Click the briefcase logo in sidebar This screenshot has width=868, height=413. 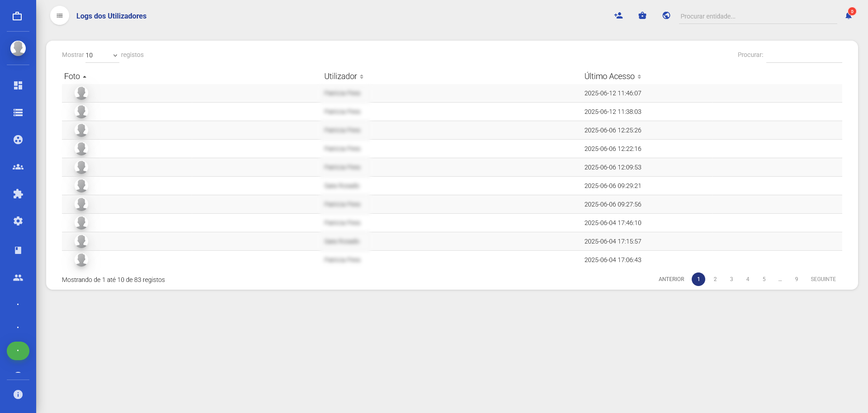click(x=17, y=16)
